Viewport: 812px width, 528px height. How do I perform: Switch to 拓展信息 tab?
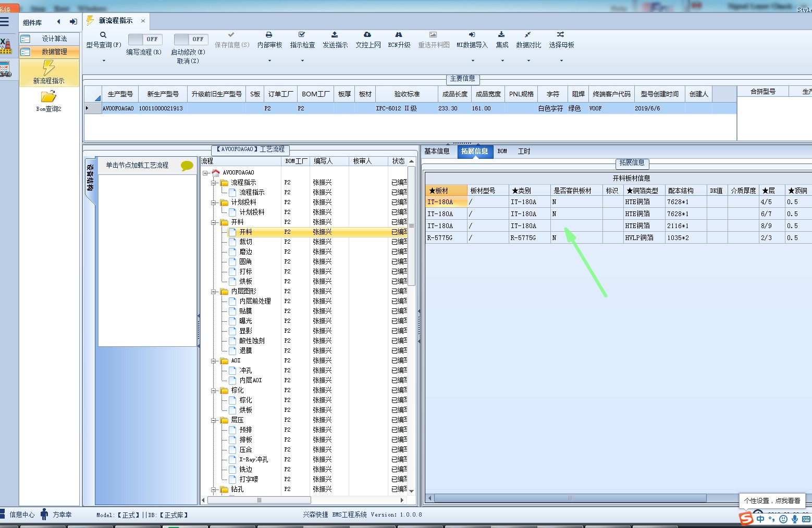pyautogui.click(x=474, y=151)
